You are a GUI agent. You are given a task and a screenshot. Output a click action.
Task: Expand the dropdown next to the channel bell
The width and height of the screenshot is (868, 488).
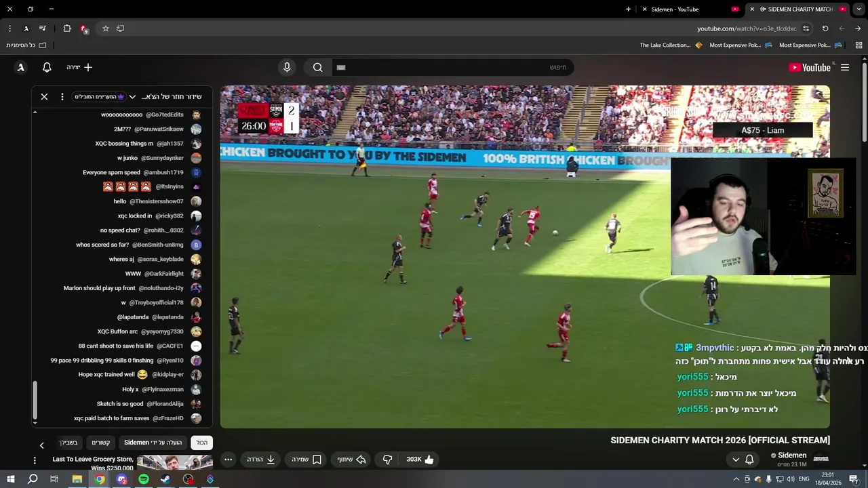click(x=736, y=460)
